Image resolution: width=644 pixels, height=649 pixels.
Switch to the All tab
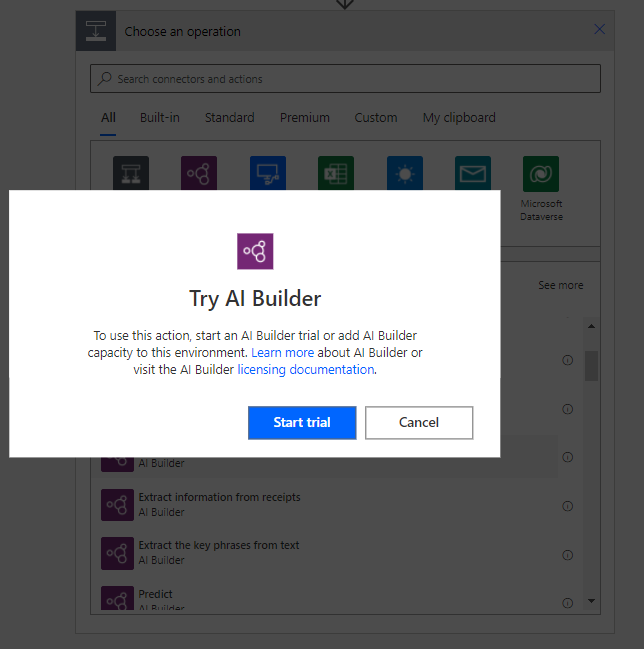click(x=108, y=118)
